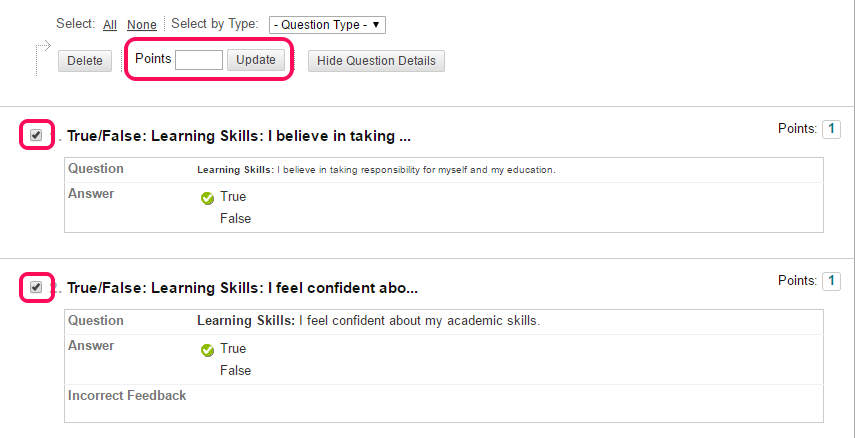Uncheck the checkbox for question 1

pyautogui.click(x=36, y=135)
